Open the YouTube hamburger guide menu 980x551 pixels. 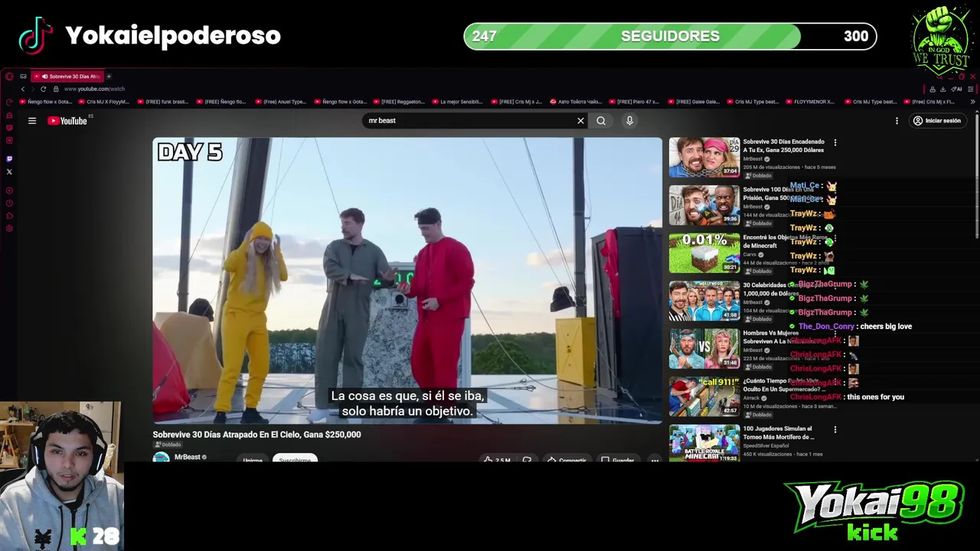click(x=32, y=121)
